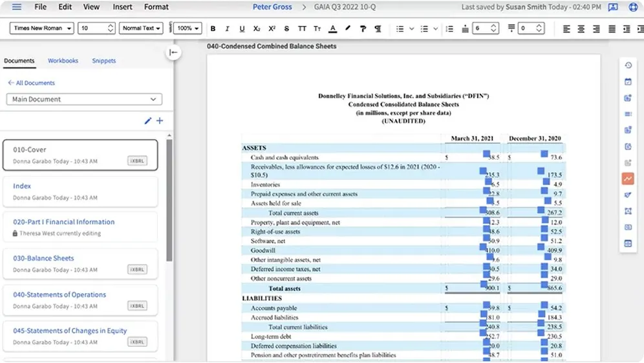Viewport: 644px width, 363px height.
Task: Open the Normal Text style dropdown
Action: click(141, 28)
